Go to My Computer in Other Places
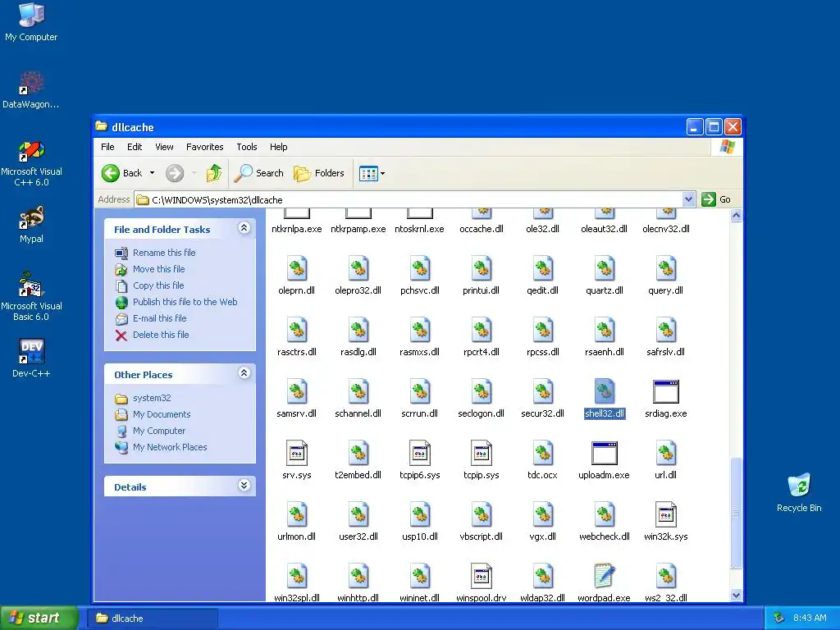The image size is (840, 630). (x=159, y=431)
